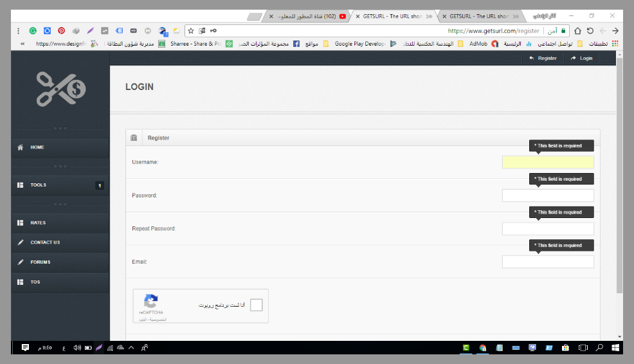This screenshot has width=634, height=364.
Task: Open the Sharree - Share bookmark
Action: coord(201,44)
